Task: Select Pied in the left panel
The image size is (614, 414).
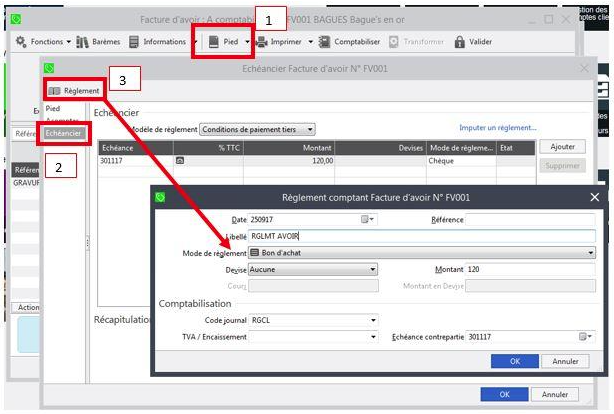Action: 53,108
